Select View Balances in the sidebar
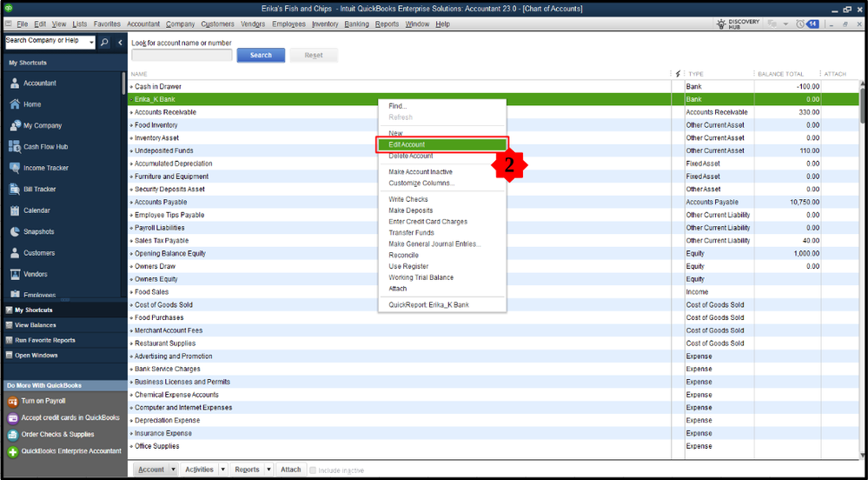Screen dimensions: 868x480 36,325
